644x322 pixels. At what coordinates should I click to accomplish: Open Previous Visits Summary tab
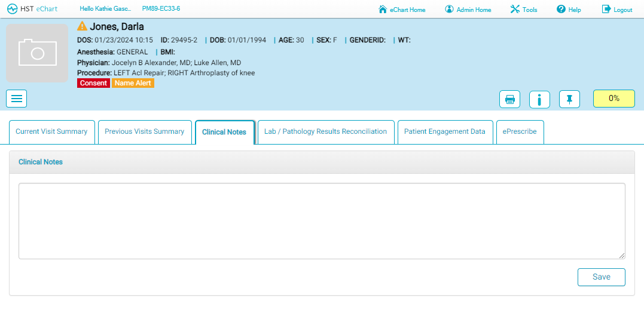click(145, 132)
